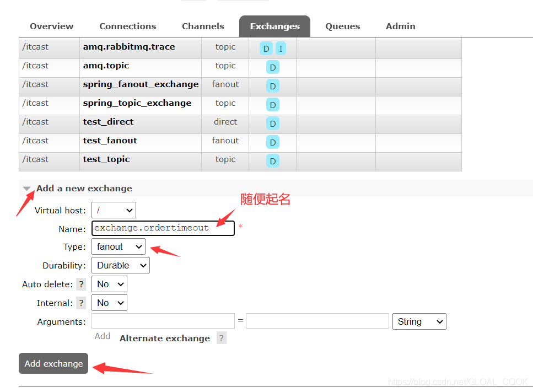The width and height of the screenshot is (533, 392).
Task: Show help for Internal option
Action: (81, 303)
